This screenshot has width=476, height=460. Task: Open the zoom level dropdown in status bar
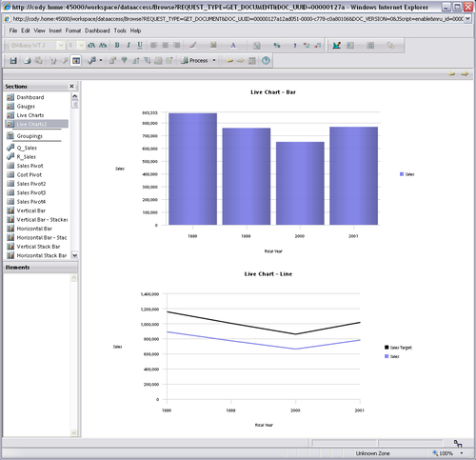462,453
